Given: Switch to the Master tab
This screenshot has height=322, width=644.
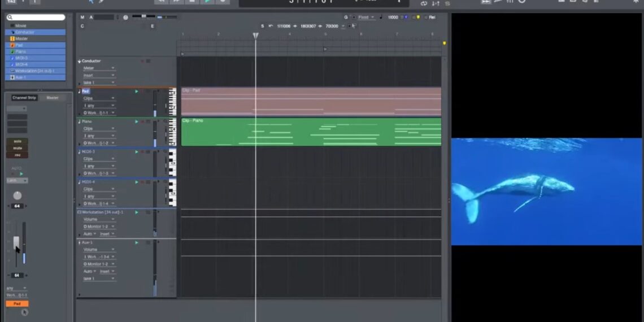Looking at the screenshot, I should click(x=53, y=98).
